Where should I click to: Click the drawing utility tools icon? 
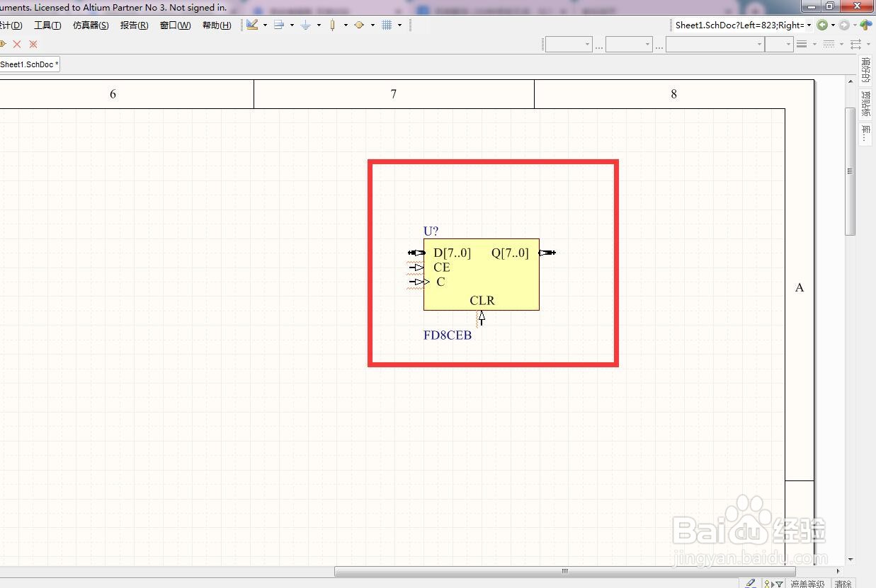(x=252, y=25)
